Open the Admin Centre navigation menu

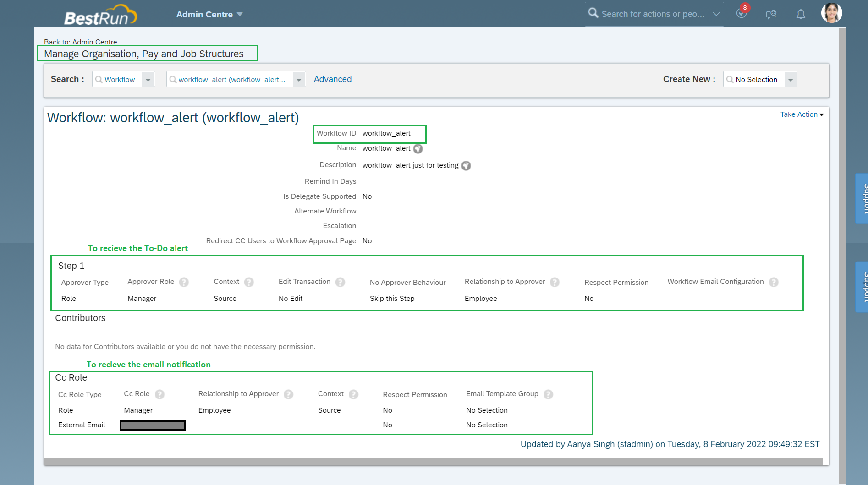(x=209, y=15)
